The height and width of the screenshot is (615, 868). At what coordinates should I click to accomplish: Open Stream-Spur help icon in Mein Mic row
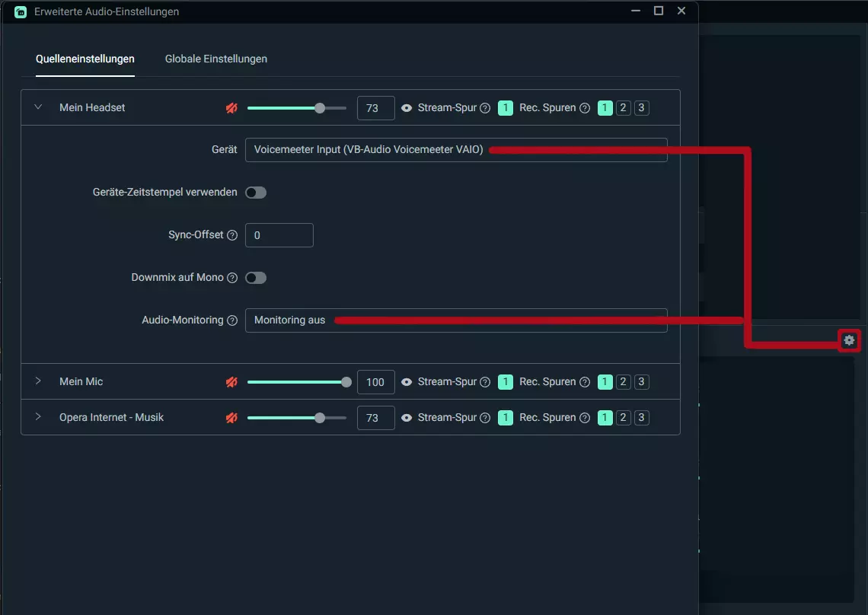pos(485,382)
